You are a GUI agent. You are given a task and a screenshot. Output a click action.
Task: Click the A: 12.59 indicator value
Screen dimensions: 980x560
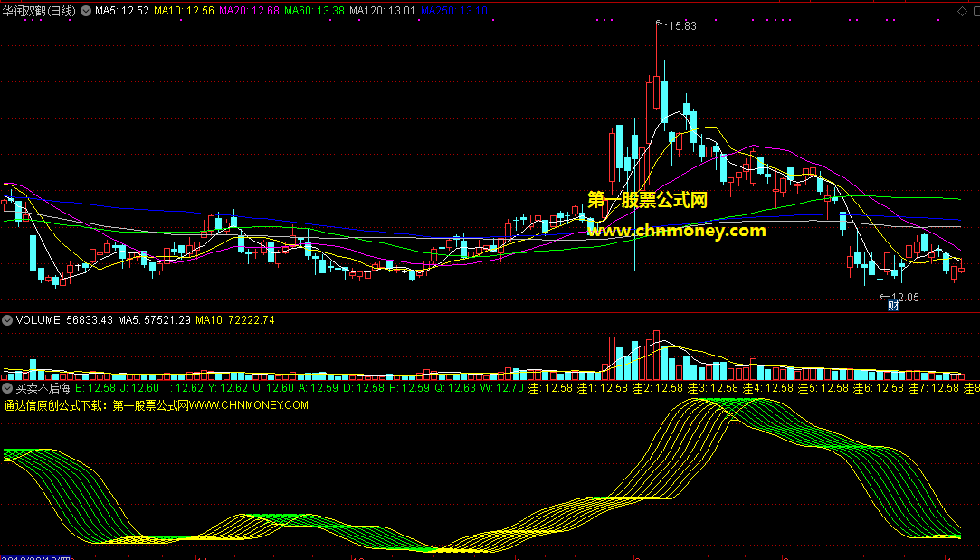319,388
